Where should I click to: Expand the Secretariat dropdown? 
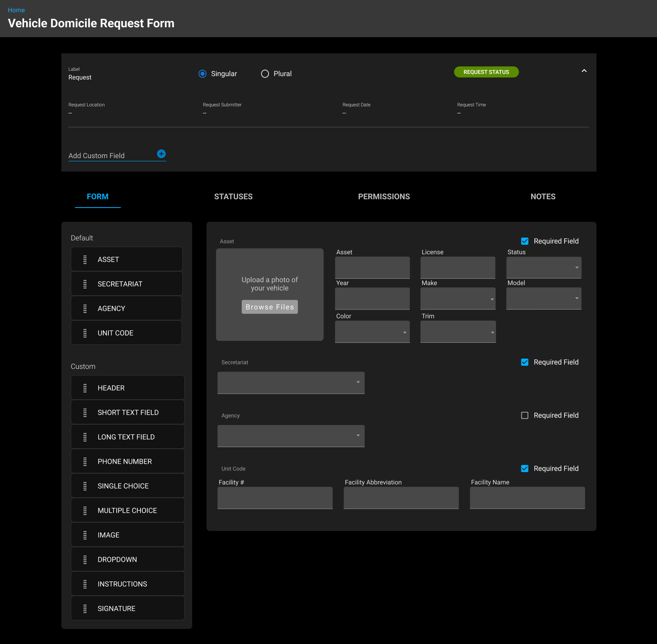click(291, 382)
